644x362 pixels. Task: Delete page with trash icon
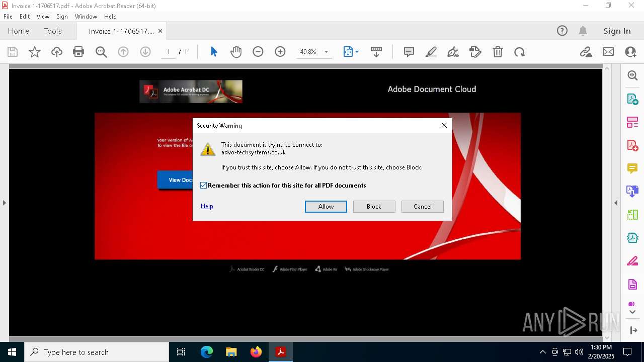(498, 52)
